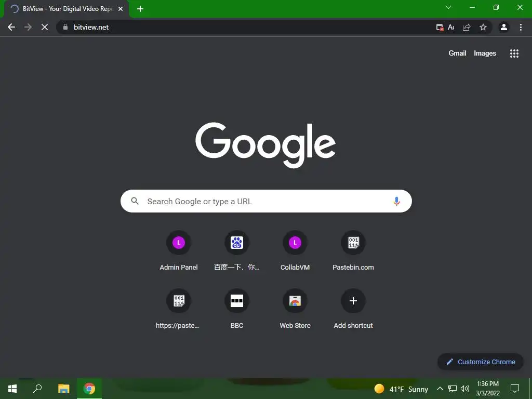Open the Admin Panel shortcut
The width and height of the screenshot is (532, 399).
point(179,251)
